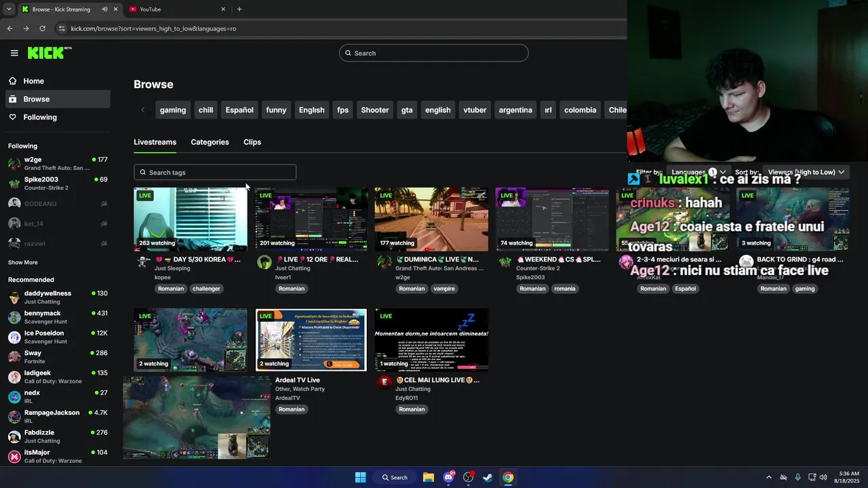
Task: Click w2ge avatar in Following list
Action: pos(14,163)
